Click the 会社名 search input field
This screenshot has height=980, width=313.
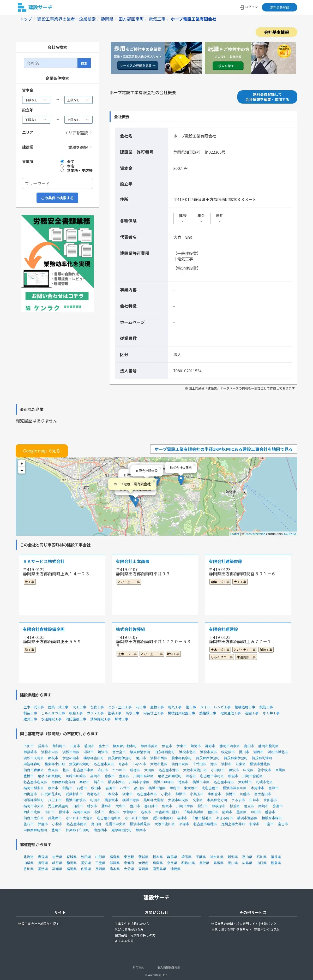point(51,63)
